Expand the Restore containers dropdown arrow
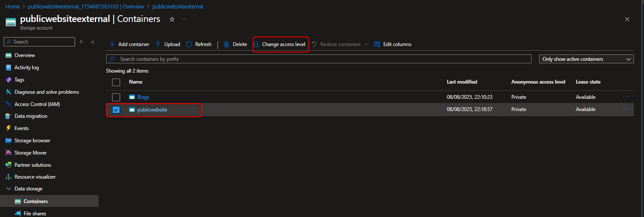644x217 pixels. pos(365,44)
